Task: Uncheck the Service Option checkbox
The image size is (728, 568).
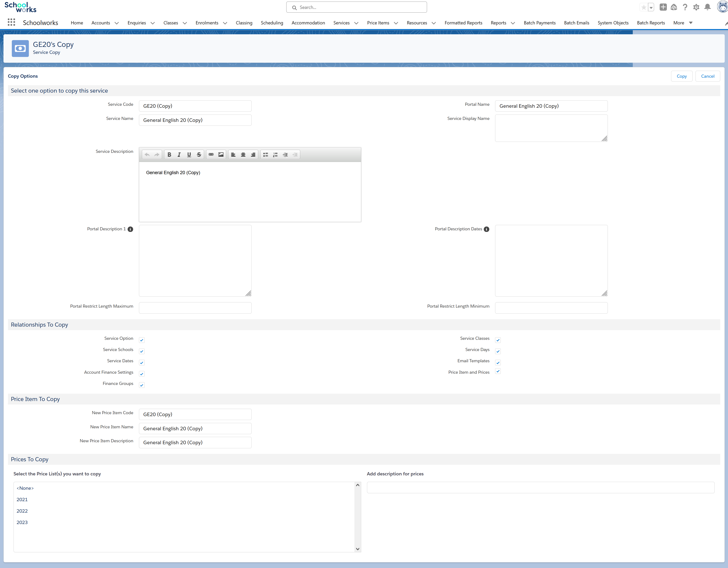Action: click(x=142, y=340)
